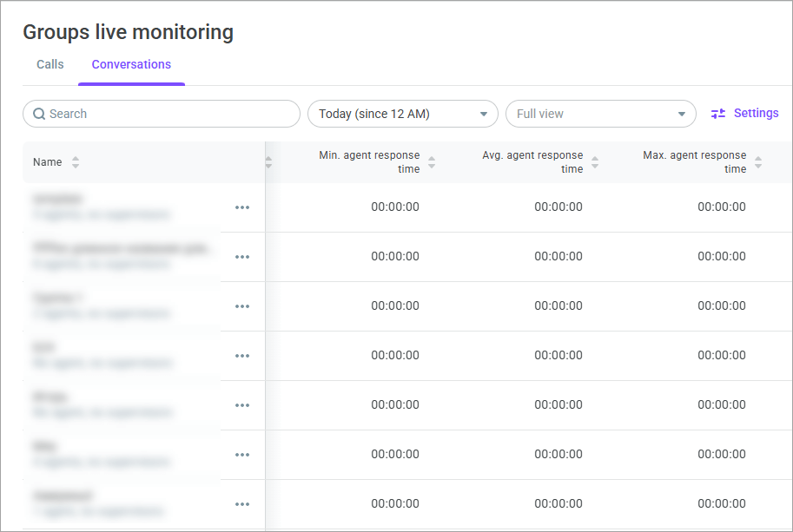Sort the table by the Name column arrows
793x532 pixels.
coord(76,162)
